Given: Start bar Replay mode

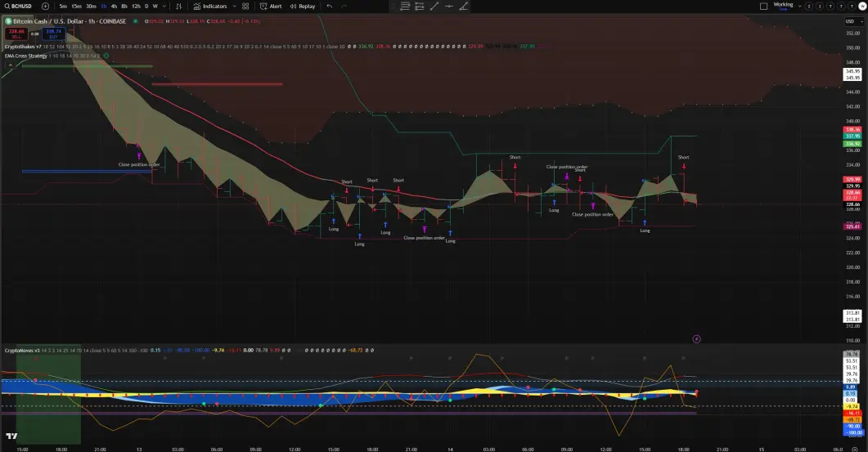Looking at the screenshot, I should pos(302,6).
